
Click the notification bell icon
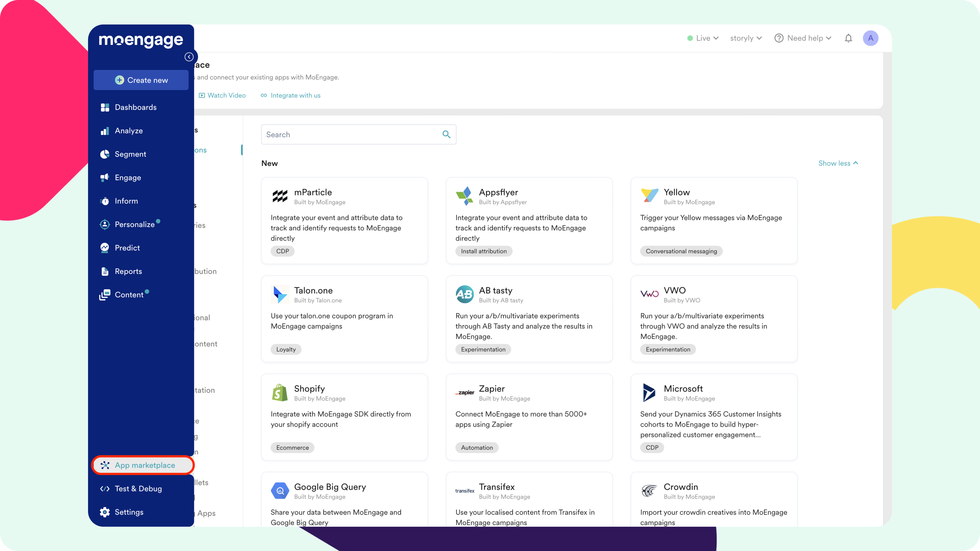tap(848, 38)
